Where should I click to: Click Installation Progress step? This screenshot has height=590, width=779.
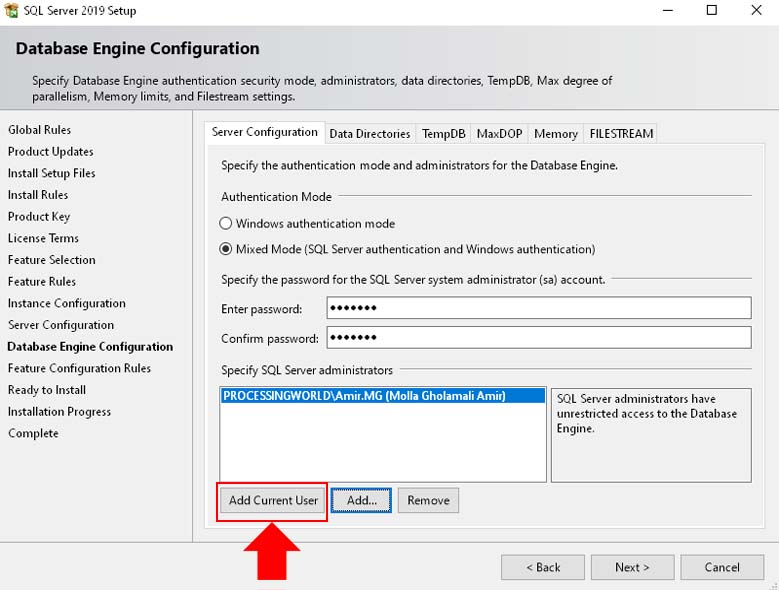(59, 412)
